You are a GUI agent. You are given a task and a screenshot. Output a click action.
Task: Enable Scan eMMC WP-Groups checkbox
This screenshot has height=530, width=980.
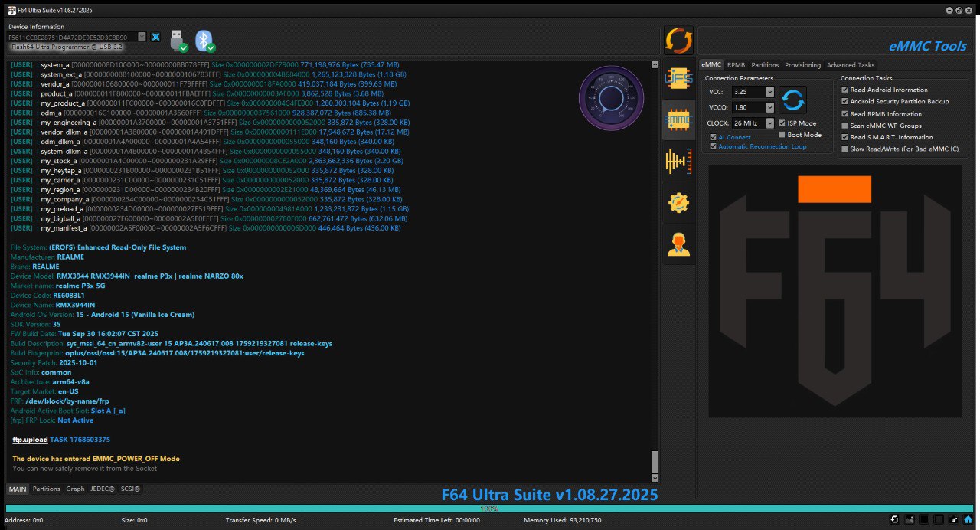click(844, 126)
